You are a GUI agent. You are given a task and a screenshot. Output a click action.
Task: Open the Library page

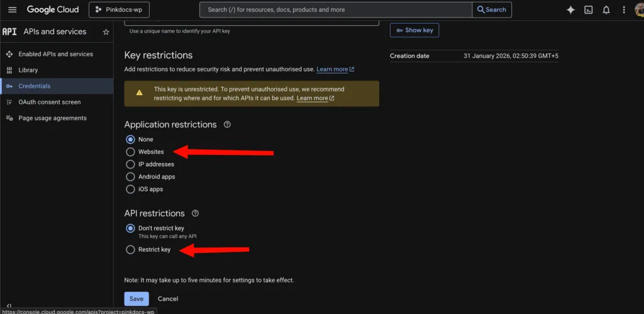(x=28, y=70)
